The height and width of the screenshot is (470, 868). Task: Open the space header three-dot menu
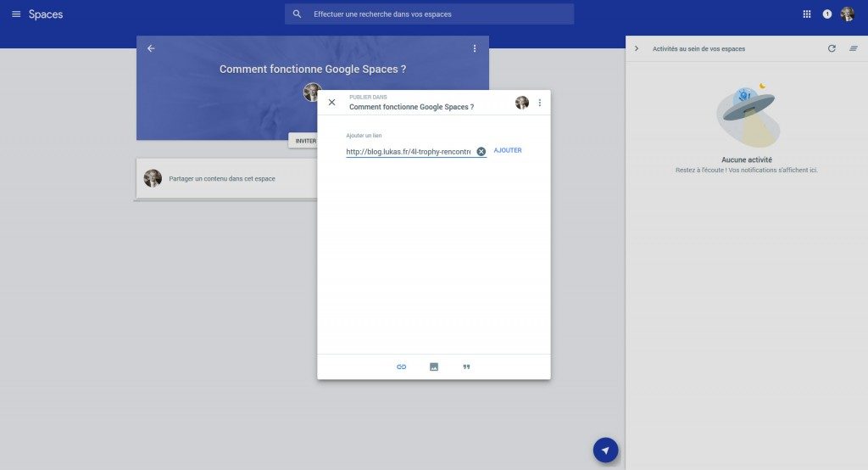[x=475, y=48]
